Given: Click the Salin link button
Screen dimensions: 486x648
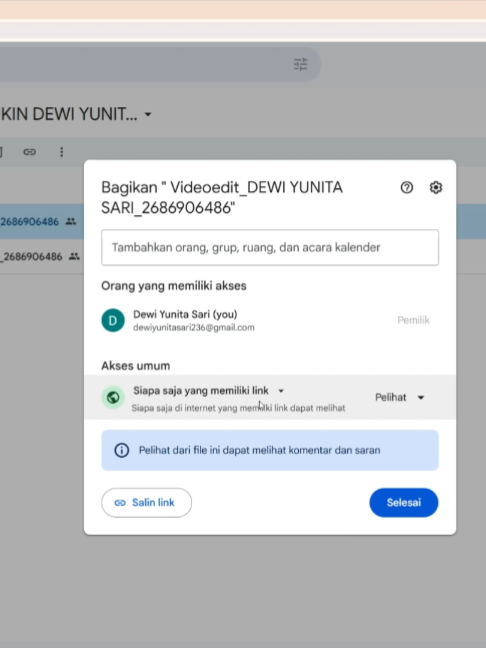Looking at the screenshot, I should click(146, 503).
